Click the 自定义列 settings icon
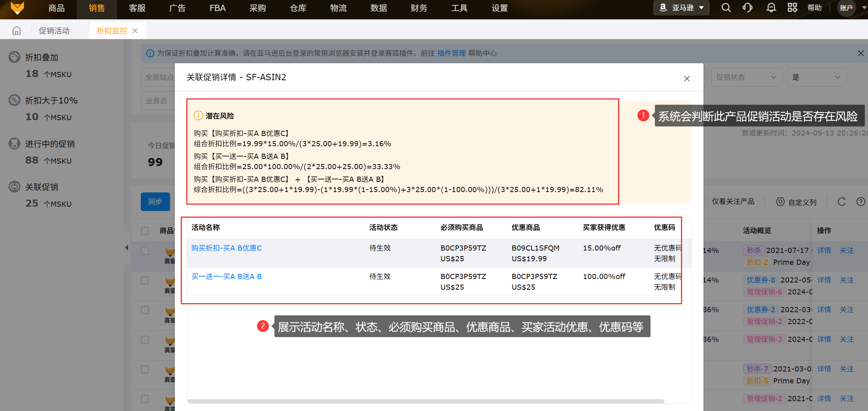 [x=780, y=202]
